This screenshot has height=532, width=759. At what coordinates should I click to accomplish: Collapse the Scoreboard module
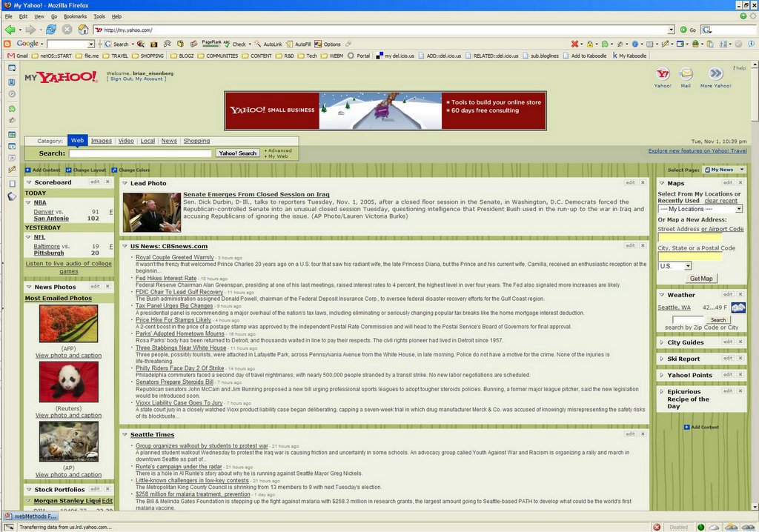(29, 182)
